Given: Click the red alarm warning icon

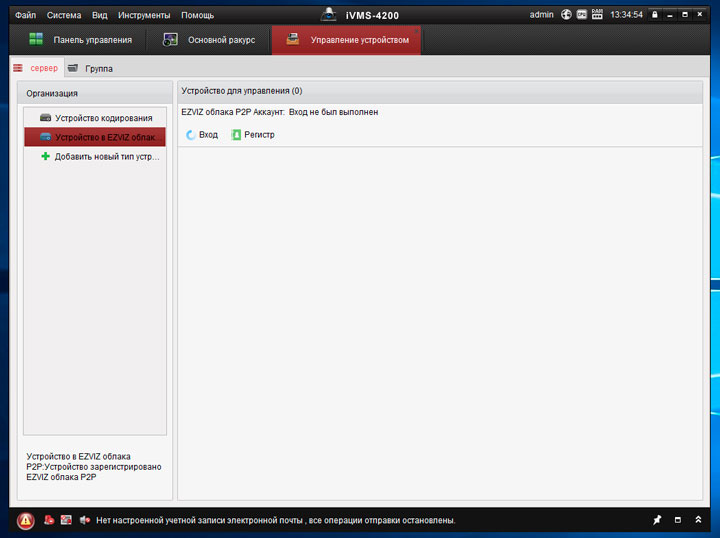Looking at the screenshot, I should coord(25,521).
